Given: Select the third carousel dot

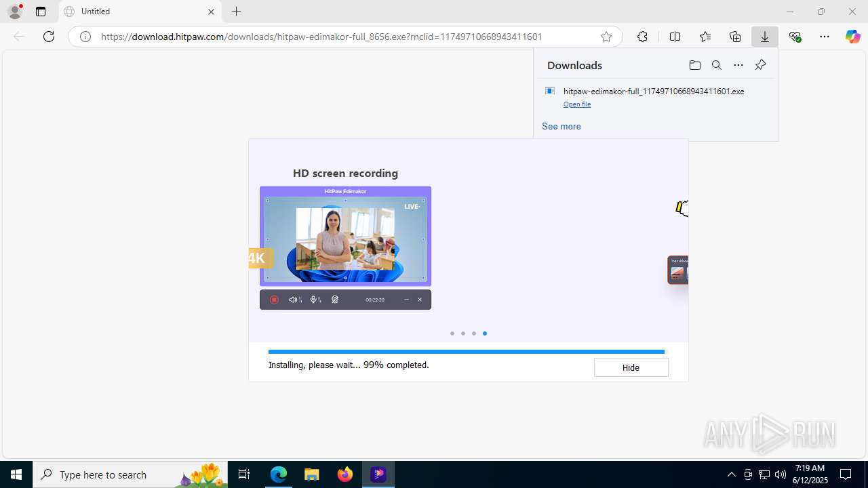Looking at the screenshot, I should [474, 333].
